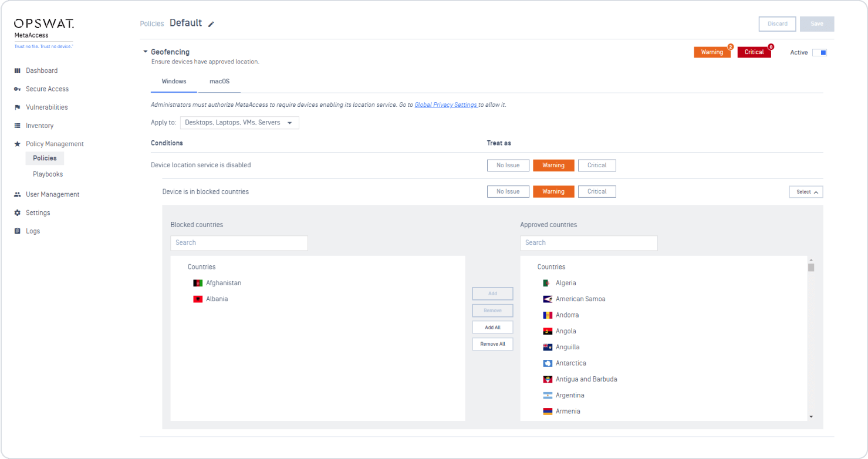Select Argentina in approved countries
Screen dimensions: 868x459
[570, 396]
